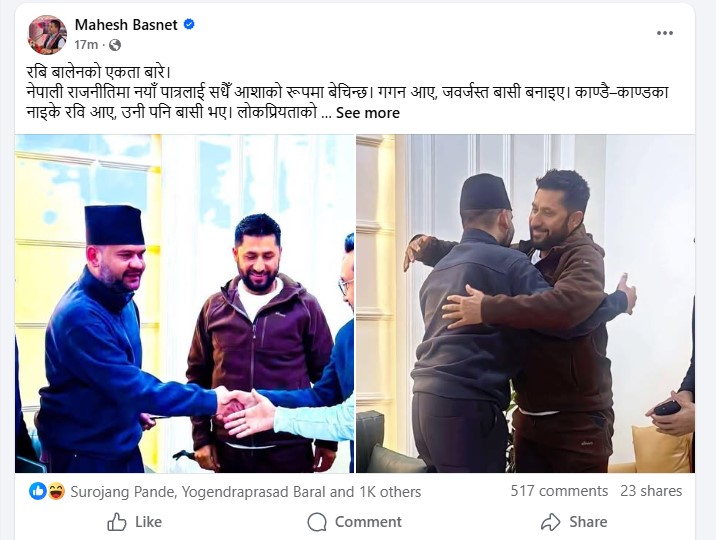Click the Like button label
The image size is (716, 540).
(148, 522)
